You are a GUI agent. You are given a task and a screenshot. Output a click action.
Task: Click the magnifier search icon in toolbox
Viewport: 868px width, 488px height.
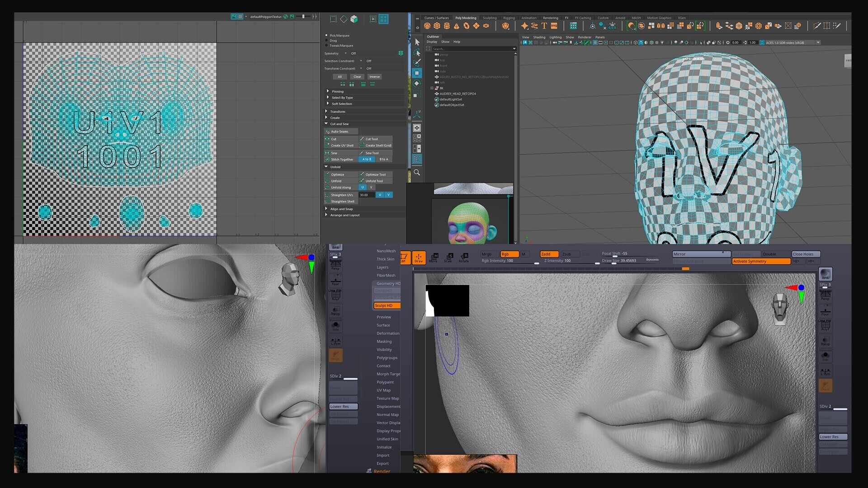pos(417,173)
